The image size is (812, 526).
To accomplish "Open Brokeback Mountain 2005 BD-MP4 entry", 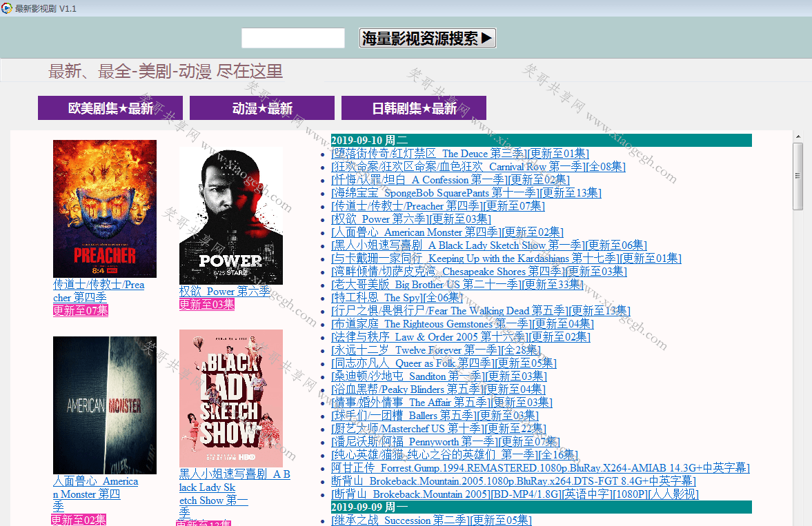I will (x=515, y=494).
